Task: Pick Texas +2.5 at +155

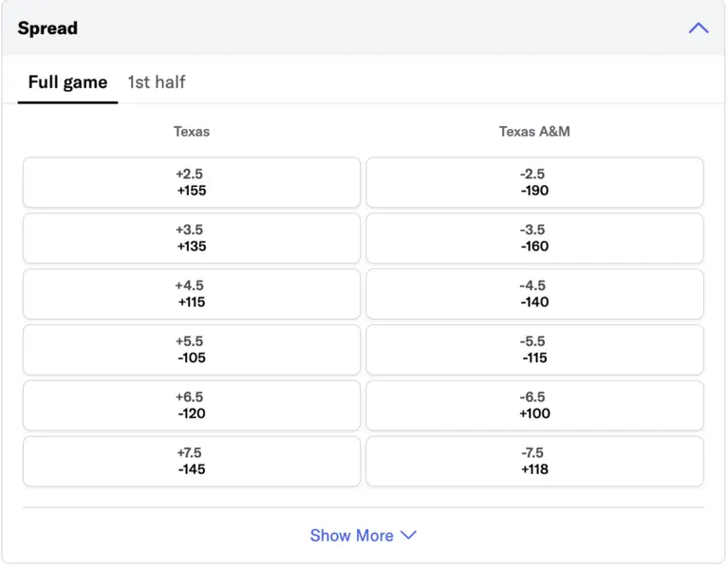Action: [x=192, y=182]
